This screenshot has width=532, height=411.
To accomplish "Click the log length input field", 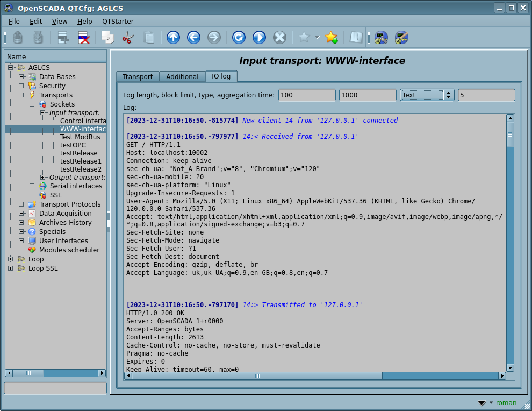I will [307, 95].
